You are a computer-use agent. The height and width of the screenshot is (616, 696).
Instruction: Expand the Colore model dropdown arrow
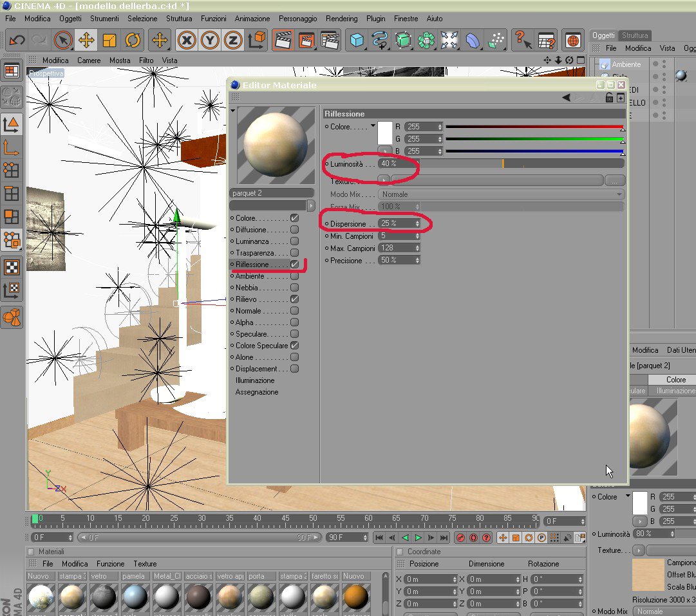click(373, 126)
